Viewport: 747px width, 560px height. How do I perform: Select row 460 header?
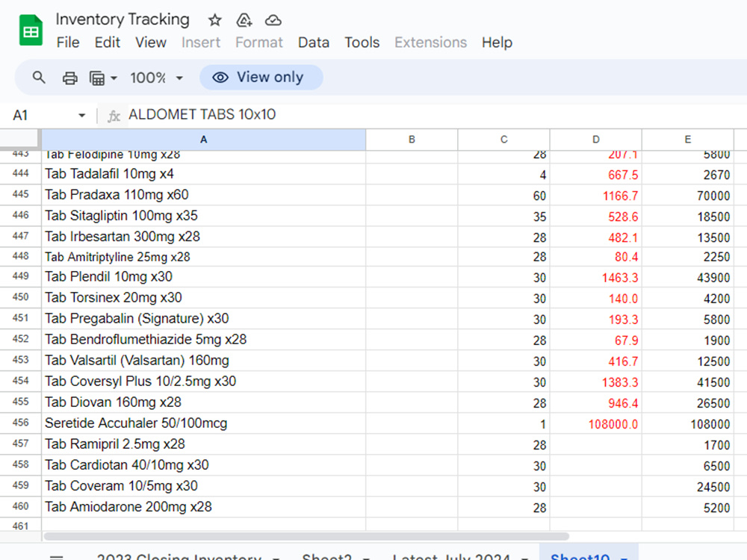(x=20, y=507)
